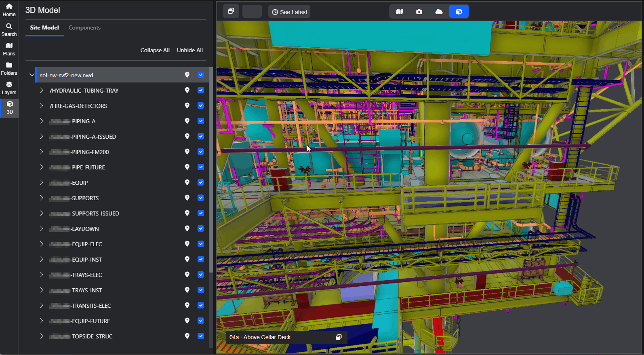
Task: Click the pin icon for -PIPE-FUTURE row
Action: [187, 167]
